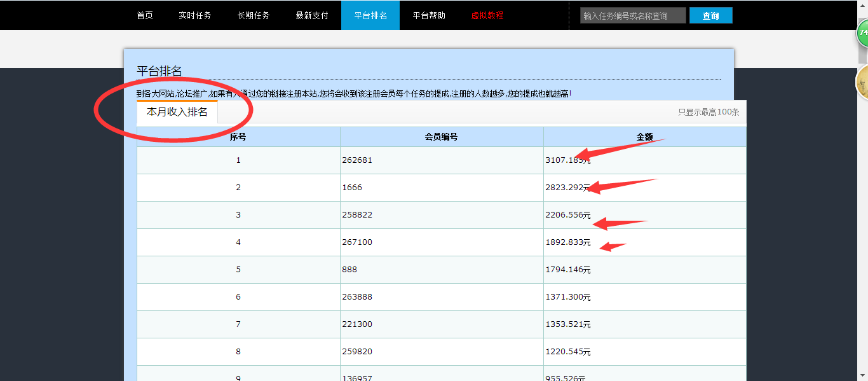Select member number 888 in row five
This screenshot has height=381, width=868.
349,269
